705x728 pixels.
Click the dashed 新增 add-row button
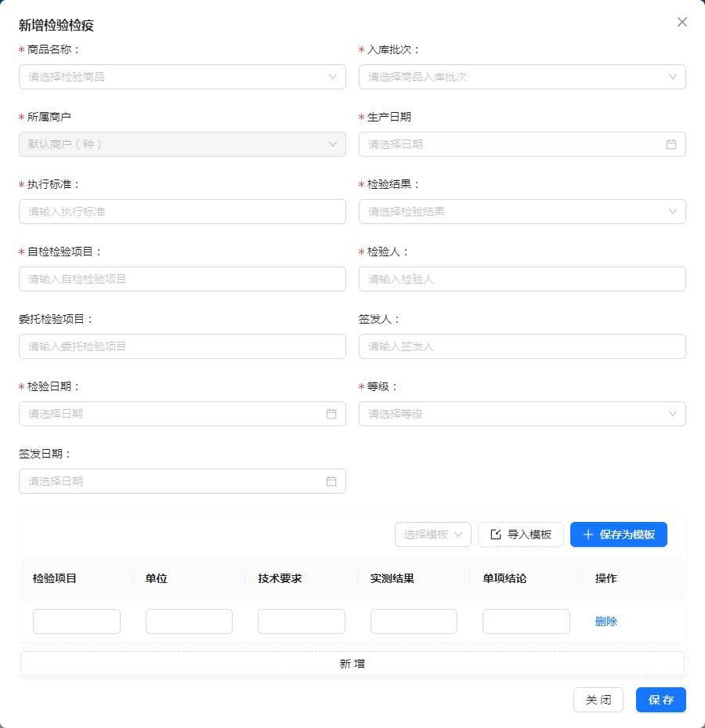point(352,664)
